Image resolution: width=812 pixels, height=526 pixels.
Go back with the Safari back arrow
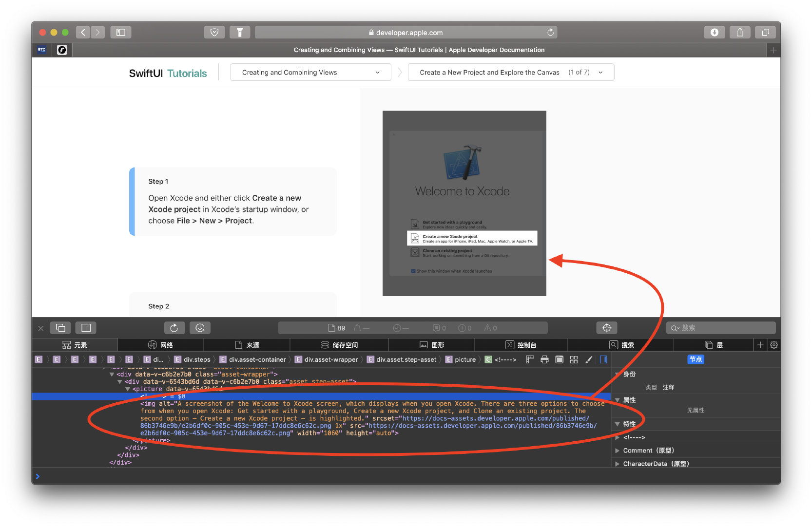83,32
